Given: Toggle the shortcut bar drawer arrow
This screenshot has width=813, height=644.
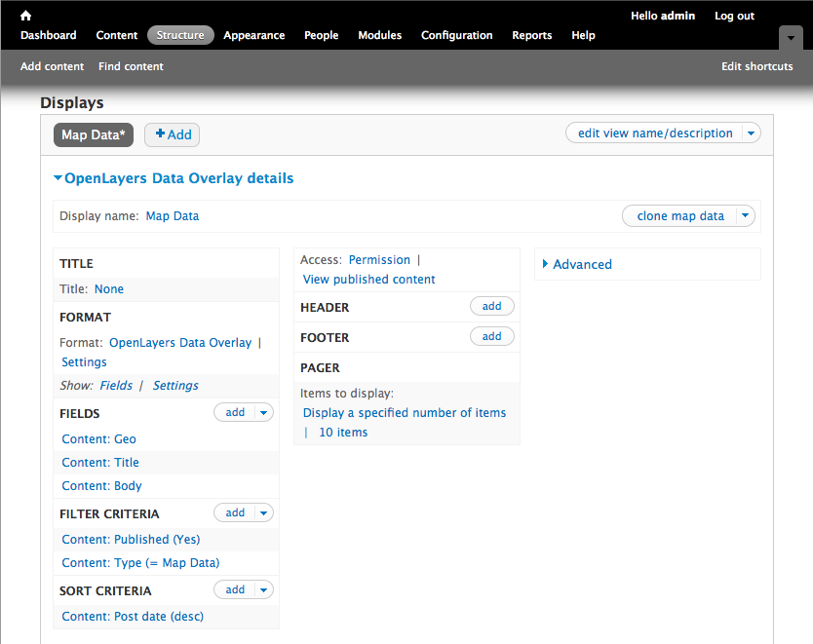Looking at the screenshot, I should coord(791,36).
